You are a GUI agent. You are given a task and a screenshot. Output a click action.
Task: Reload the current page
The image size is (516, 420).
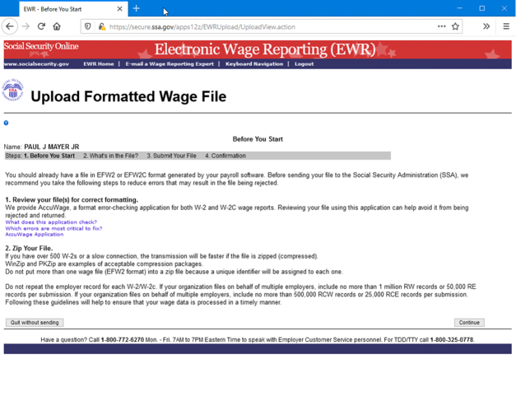click(41, 26)
